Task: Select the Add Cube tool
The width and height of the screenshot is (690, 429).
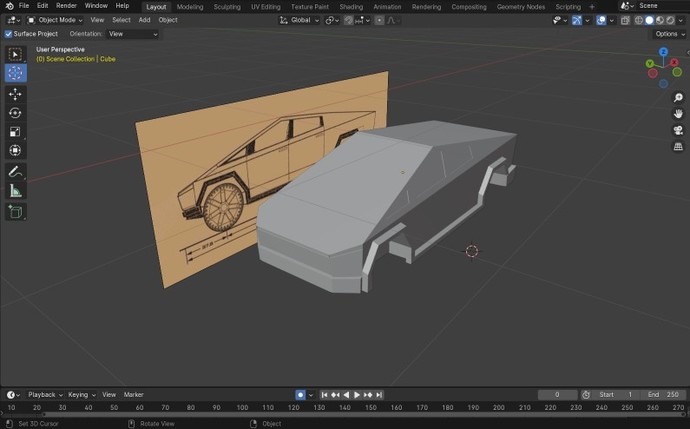Action: (15, 212)
